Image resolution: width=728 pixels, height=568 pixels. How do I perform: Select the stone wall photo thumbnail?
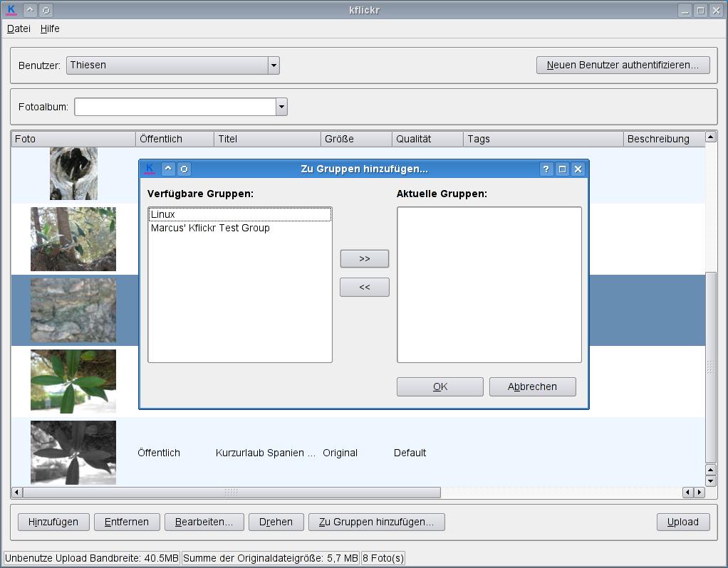coord(73,310)
